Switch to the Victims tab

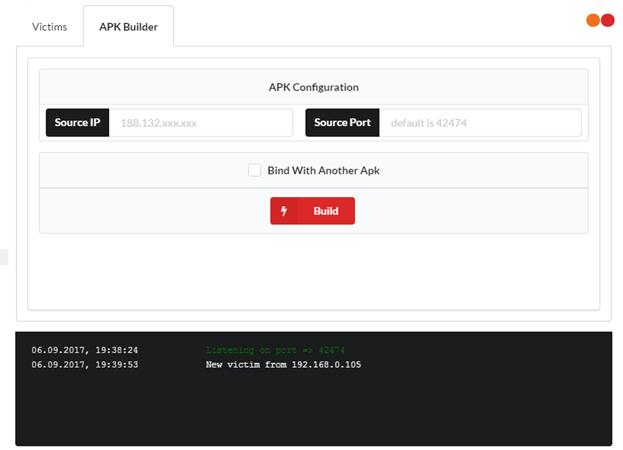pos(49,27)
